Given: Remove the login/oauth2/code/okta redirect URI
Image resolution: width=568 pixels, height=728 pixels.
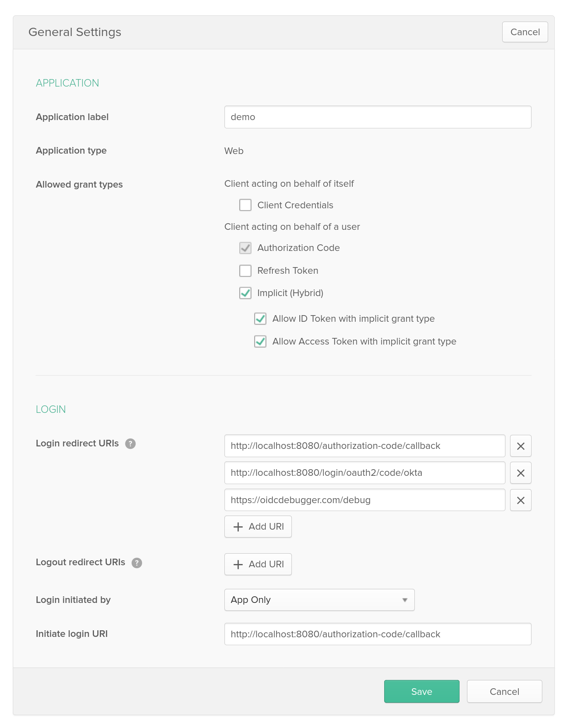Looking at the screenshot, I should (520, 473).
